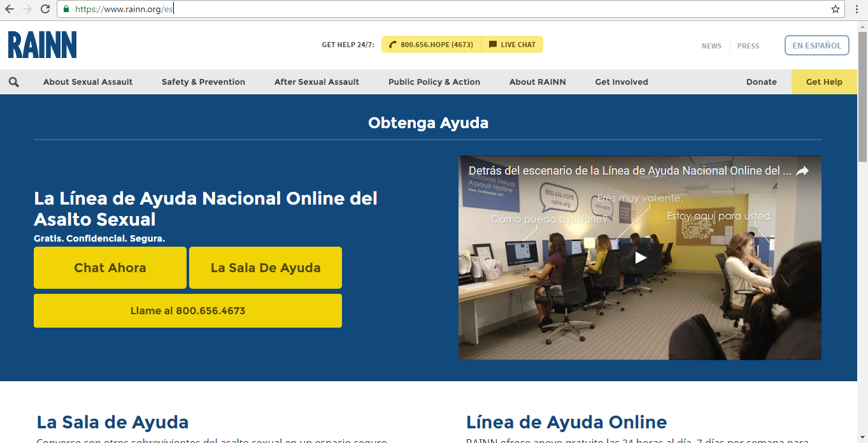The image size is (868, 443).
Task: Click the GET HELP 24/7 label
Action: coord(348,45)
